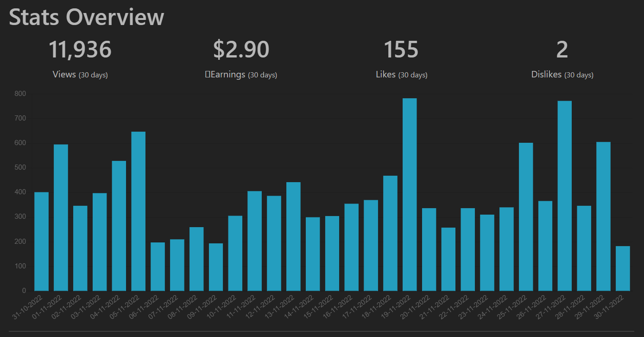Select the 05-11-2022 views bar
Viewport: 644px width, 337px height.
coord(139,211)
